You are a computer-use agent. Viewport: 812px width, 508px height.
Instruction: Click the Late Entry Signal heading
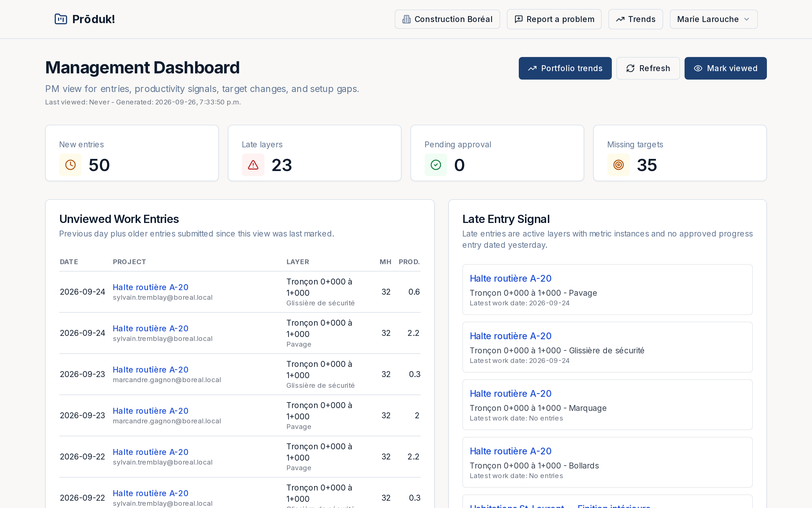click(x=506, y=219)
